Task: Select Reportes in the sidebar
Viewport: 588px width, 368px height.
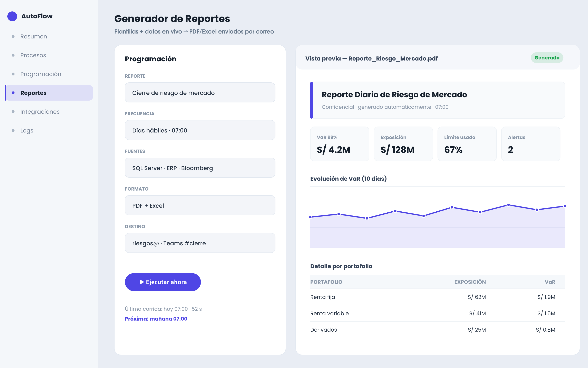Action: [49, 93]
